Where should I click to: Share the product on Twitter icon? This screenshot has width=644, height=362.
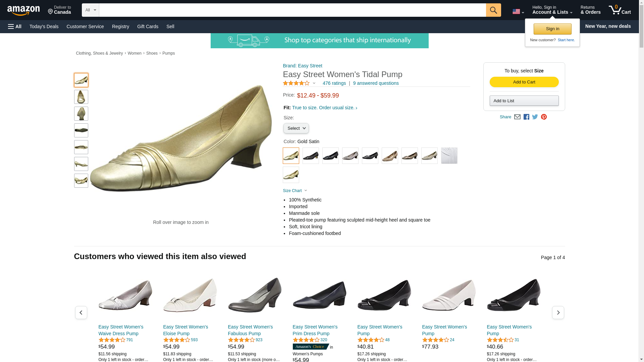(x=535, y=117)
